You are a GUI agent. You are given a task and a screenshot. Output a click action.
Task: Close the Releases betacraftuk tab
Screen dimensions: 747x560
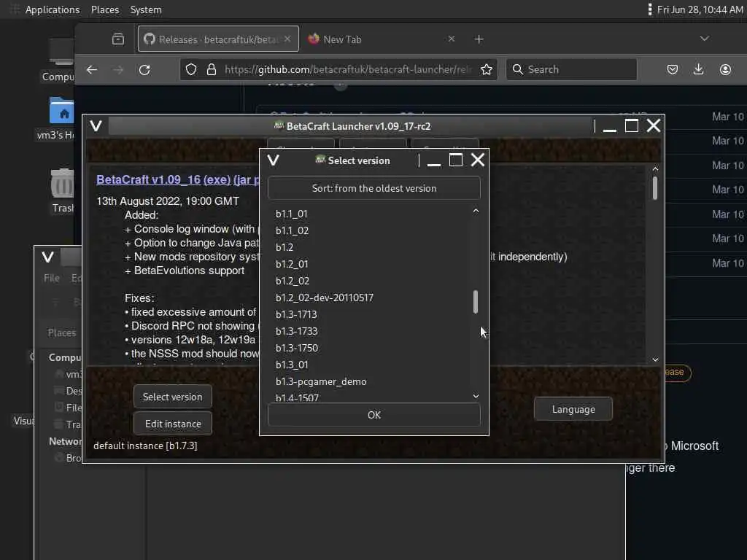[x=287, y=39]
